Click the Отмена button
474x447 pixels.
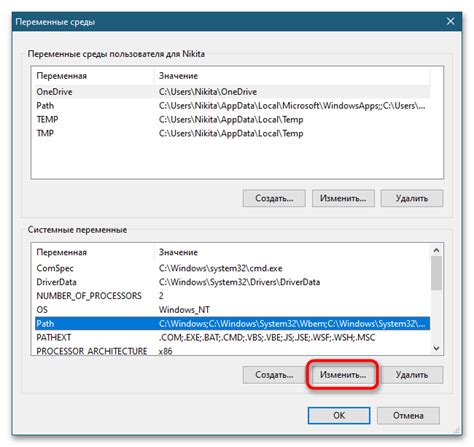pos(408,415)
